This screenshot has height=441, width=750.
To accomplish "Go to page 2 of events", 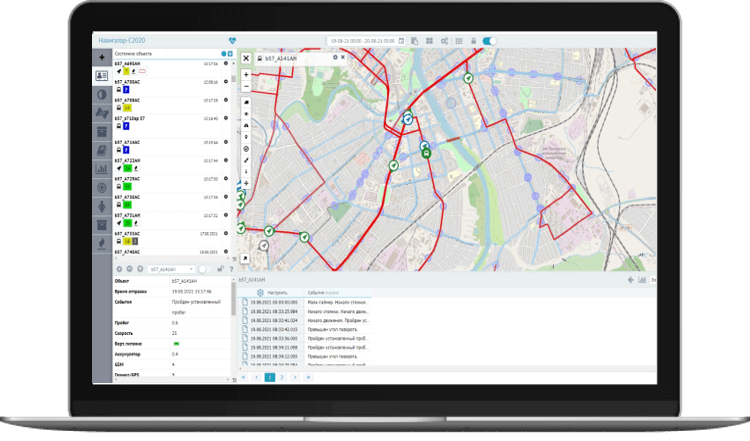I will (282, 377).
